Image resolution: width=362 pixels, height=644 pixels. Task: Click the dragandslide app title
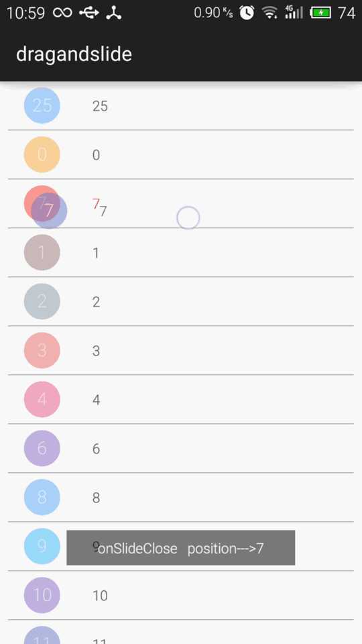pos(74,54)
